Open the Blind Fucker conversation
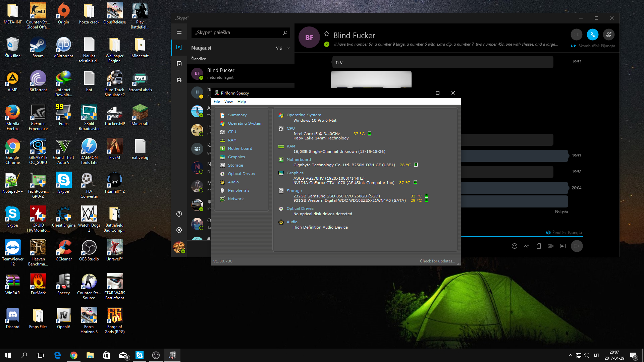The height and width of the screenshot is (362, 644). tap(241, 74)
